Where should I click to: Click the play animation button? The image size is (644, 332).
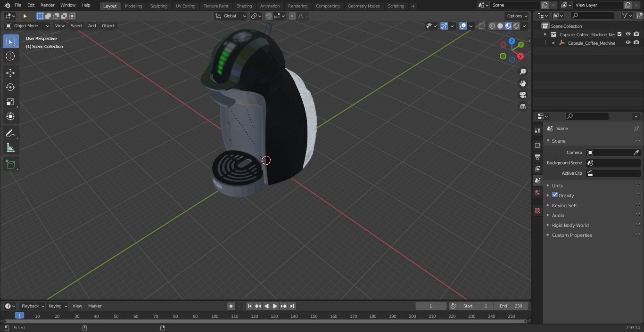coord(275,306)
